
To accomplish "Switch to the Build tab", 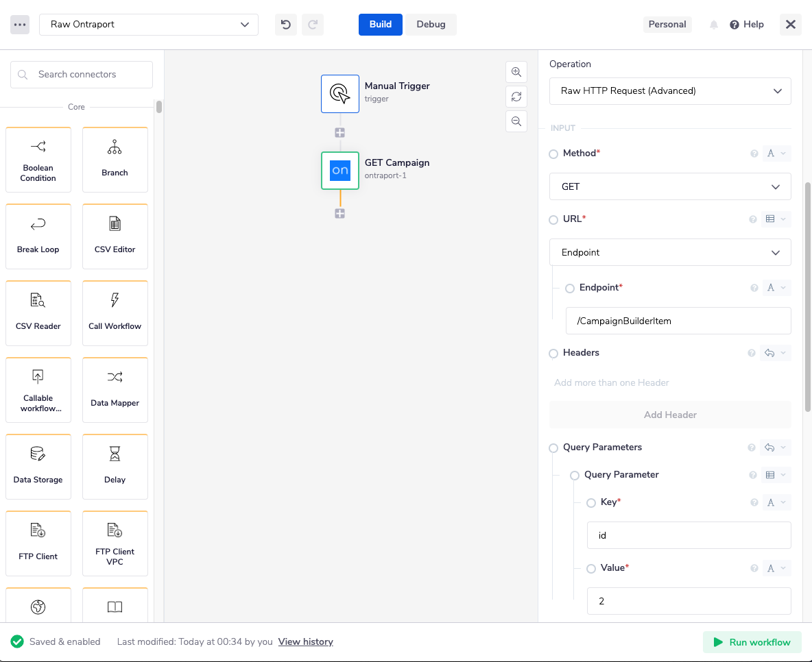I will coord(380,25).
